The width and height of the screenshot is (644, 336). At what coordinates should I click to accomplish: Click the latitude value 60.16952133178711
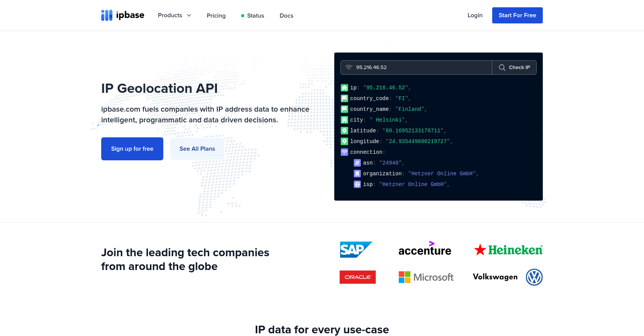tap(413, 131)
